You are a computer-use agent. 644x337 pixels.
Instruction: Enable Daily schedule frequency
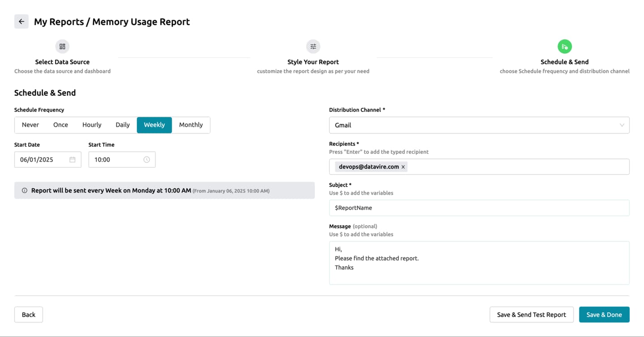point(122,125)
